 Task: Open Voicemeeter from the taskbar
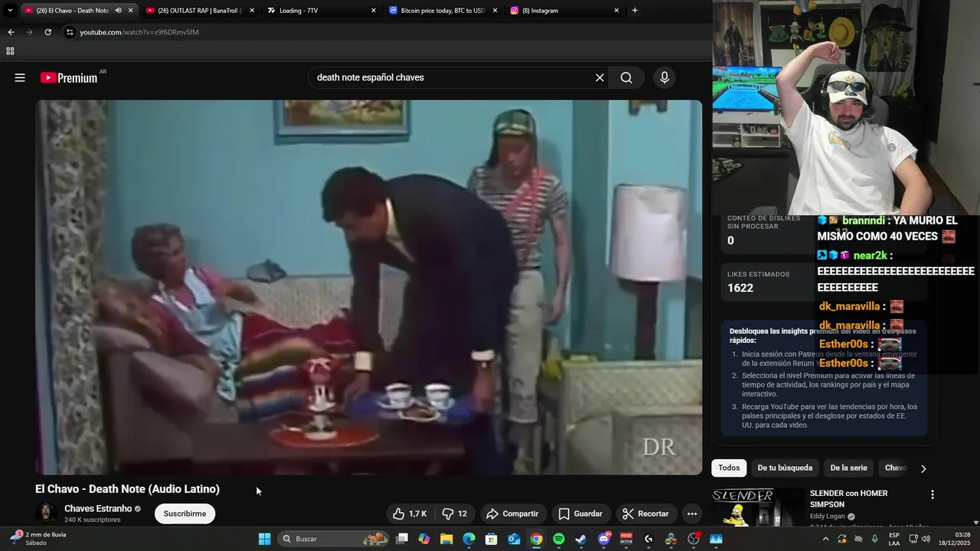pos(626,539)
